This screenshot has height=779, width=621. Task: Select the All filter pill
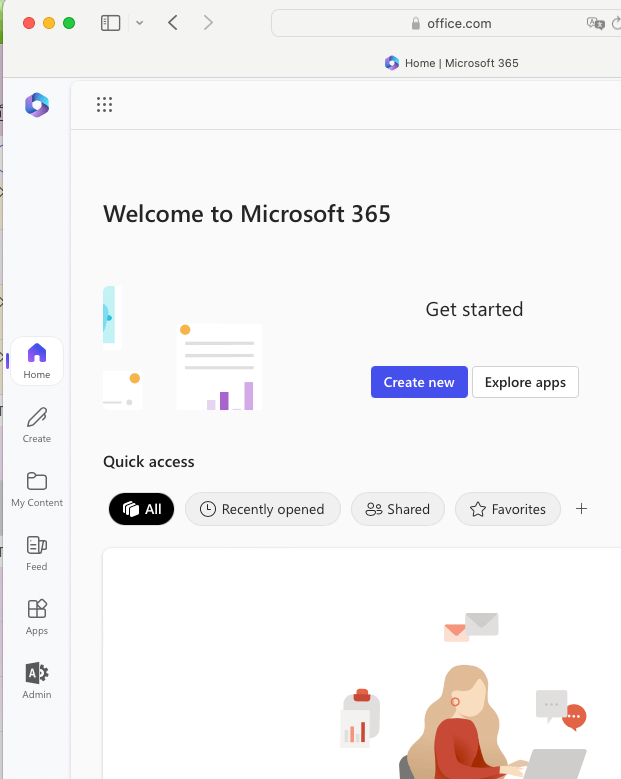[x=142, y=509]
